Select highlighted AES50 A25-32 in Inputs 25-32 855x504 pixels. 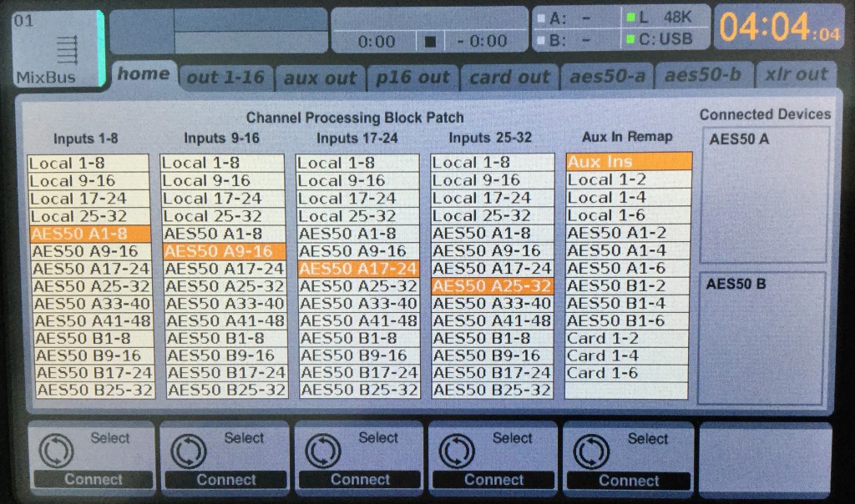point(493,286)
